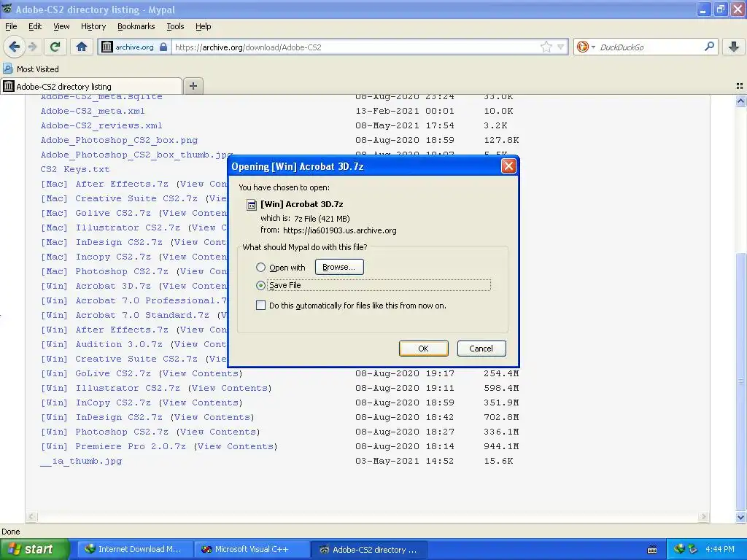Click the taskbar clock showing 4:44 PM

[720, 549]
